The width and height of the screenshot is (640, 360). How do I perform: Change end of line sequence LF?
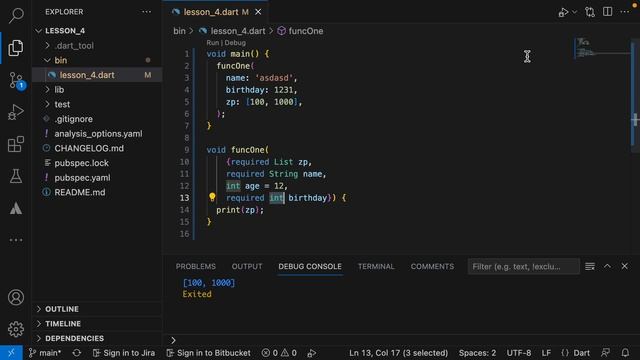click(546, 353)
